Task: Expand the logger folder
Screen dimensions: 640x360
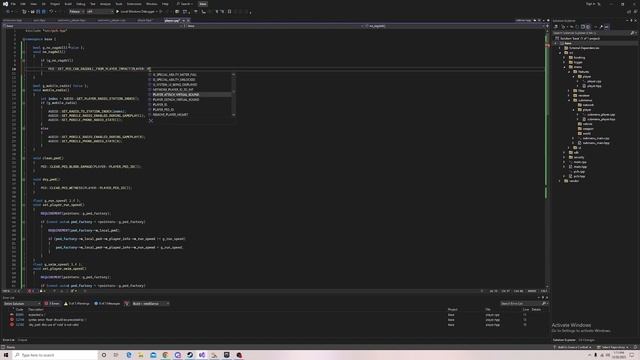Action: tap(565, 62)
